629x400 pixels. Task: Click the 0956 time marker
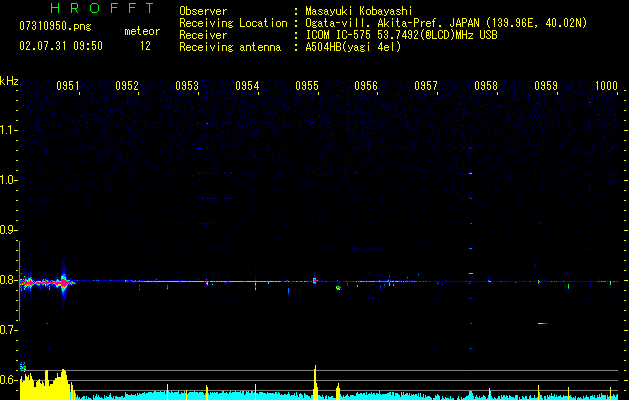pos(366,86)
